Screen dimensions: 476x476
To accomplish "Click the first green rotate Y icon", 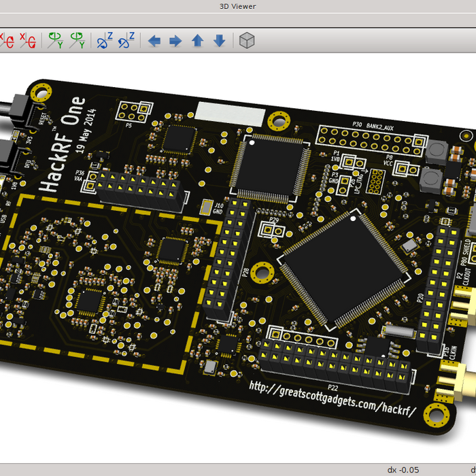I will (x=56, y=40).
